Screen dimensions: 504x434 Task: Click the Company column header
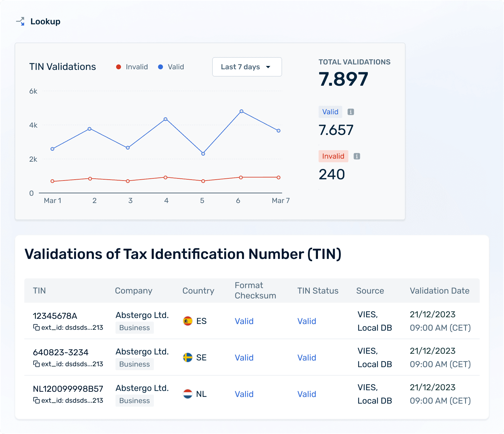133,291
